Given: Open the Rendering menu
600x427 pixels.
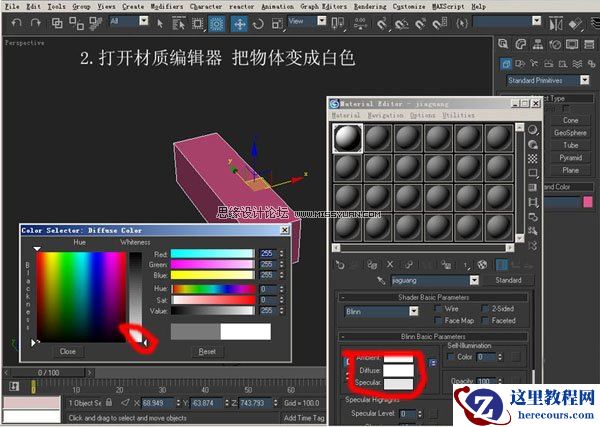Looking at the screenshot, I should click(x=370, y=7).
